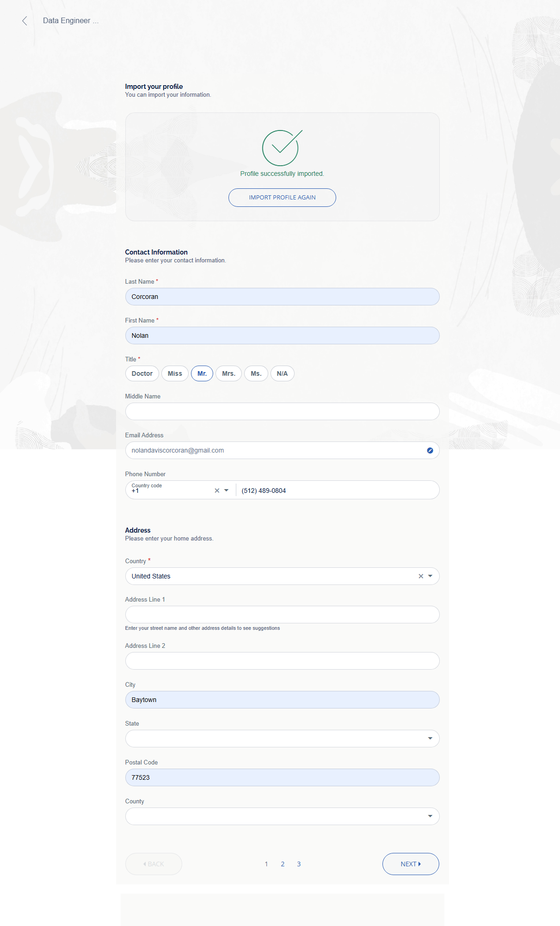Open the phone country code dropdown
This screenshot has height=926, width=560.
227,491
